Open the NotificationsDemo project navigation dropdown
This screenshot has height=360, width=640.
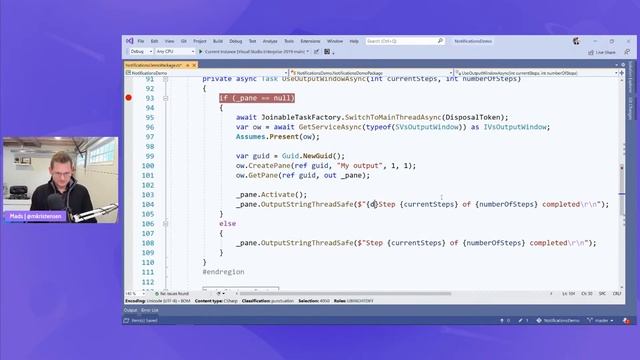click(207, 73)
